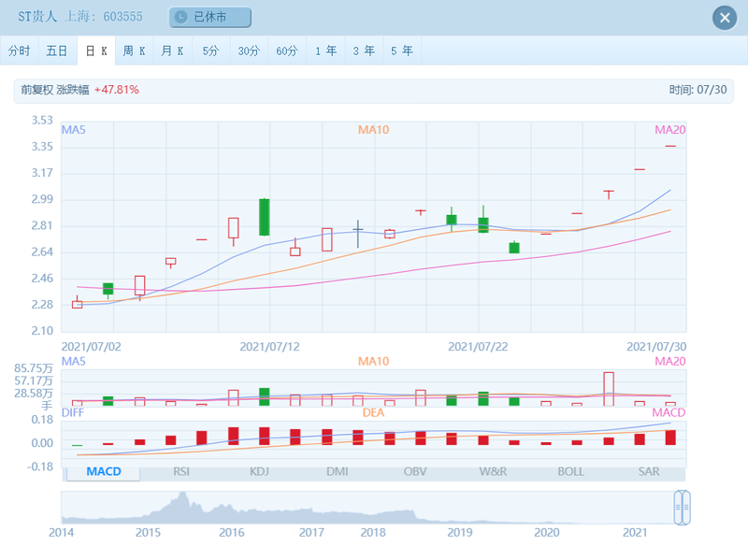The width and height of the screenshot is (748, 560).
Task: Switch to the RSI indicator tab
Action: point(181,472)
